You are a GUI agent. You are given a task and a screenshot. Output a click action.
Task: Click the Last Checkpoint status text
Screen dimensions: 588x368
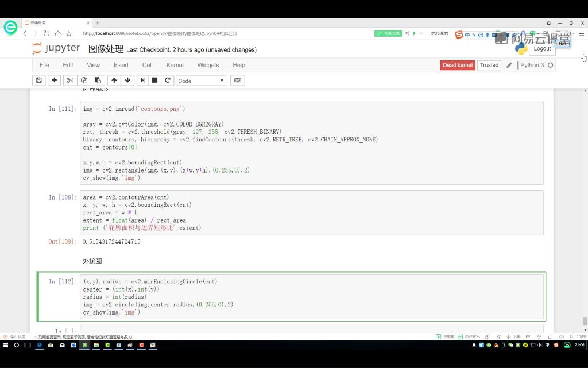191,49
